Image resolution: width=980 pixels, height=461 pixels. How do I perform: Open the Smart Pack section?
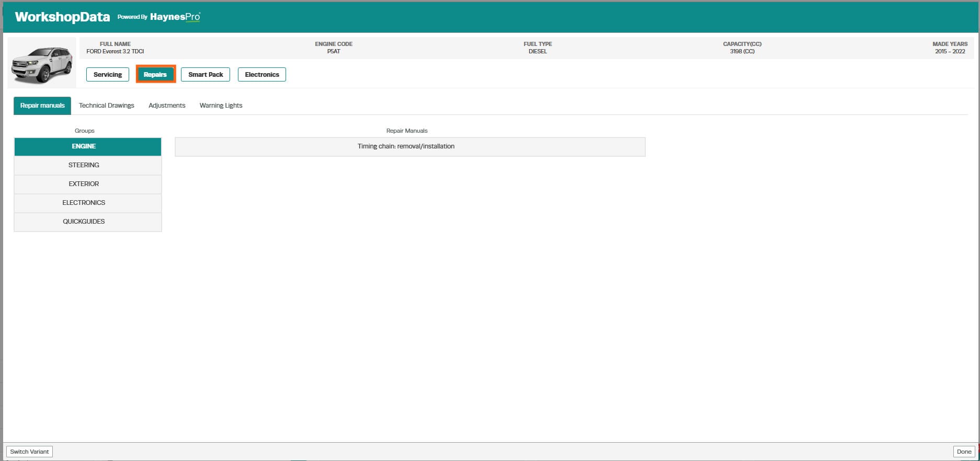206,75
